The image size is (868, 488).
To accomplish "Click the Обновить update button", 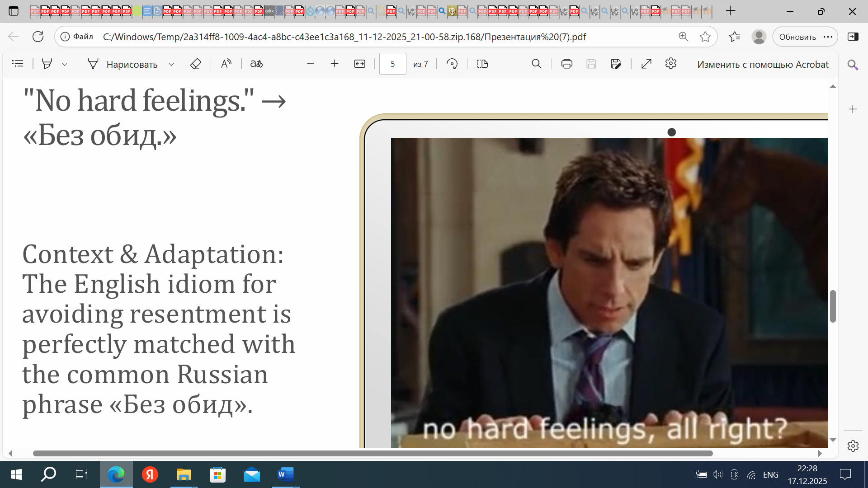I will [x=797, y=37].
